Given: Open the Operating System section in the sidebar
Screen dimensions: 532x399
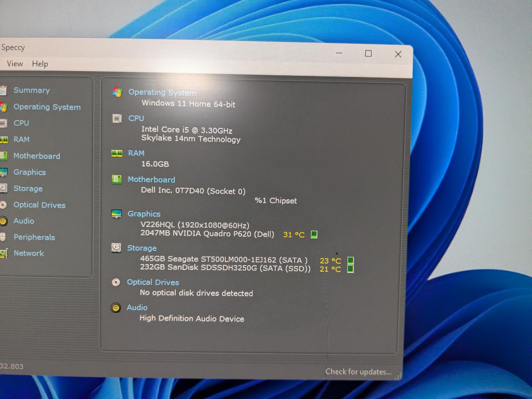Looking at the screenshot, I should pos(47,107).
